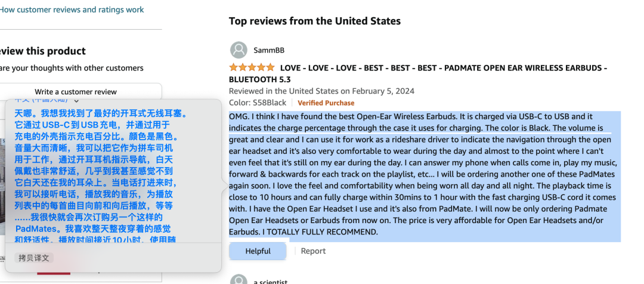Click Write a customer review button

76,92
